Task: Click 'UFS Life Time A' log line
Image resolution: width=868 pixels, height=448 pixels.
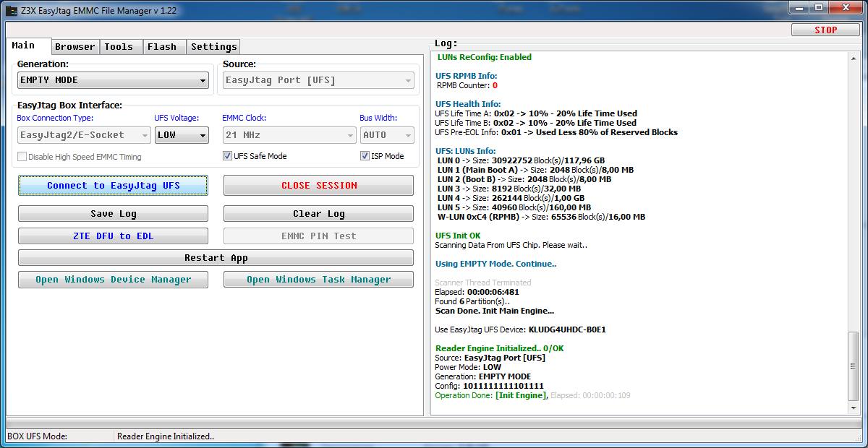Action: tap(536, 113)
